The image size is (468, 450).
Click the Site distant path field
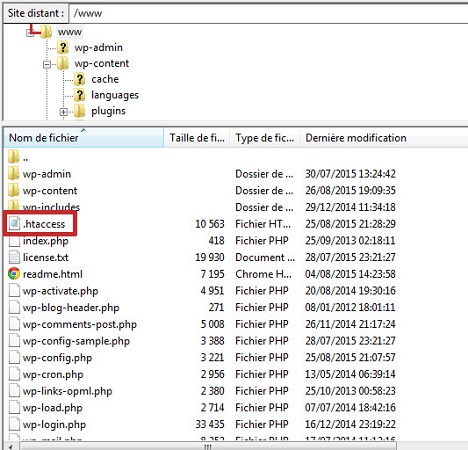coord(268,13)
